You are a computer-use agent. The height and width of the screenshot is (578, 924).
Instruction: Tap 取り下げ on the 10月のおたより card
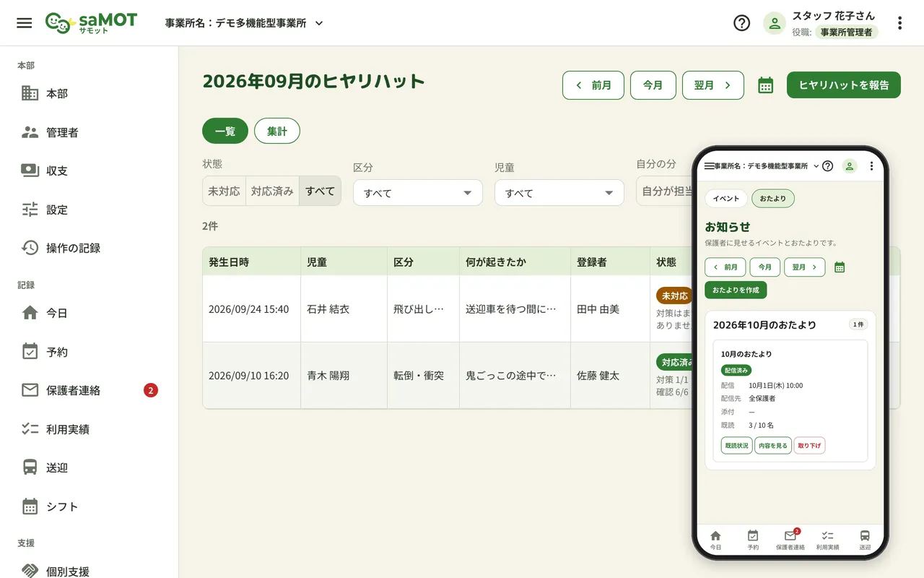click(x=809, y=446)
